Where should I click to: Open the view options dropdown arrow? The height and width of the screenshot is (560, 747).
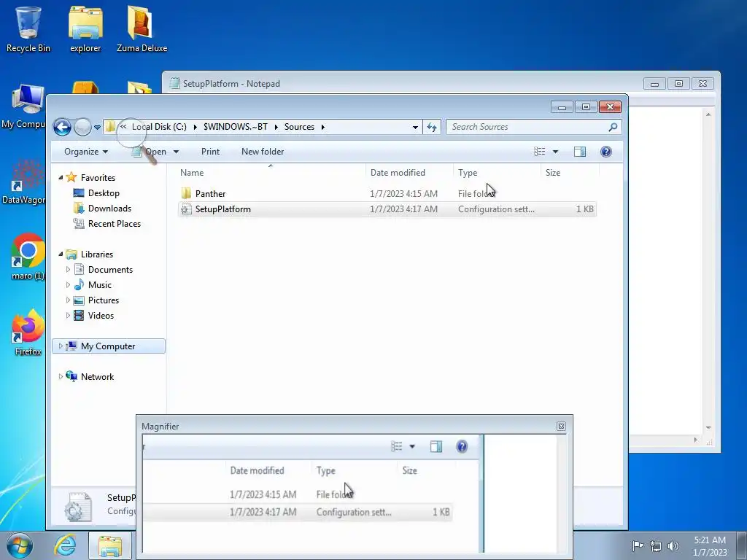click(x=555, y=152)
